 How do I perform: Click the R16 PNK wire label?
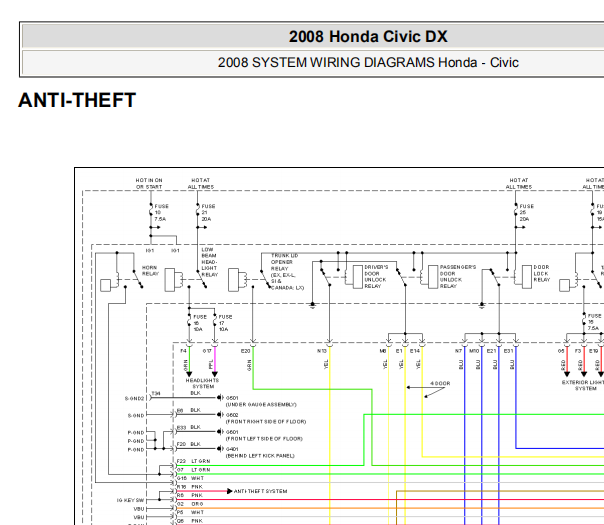[x=190, y=486]
